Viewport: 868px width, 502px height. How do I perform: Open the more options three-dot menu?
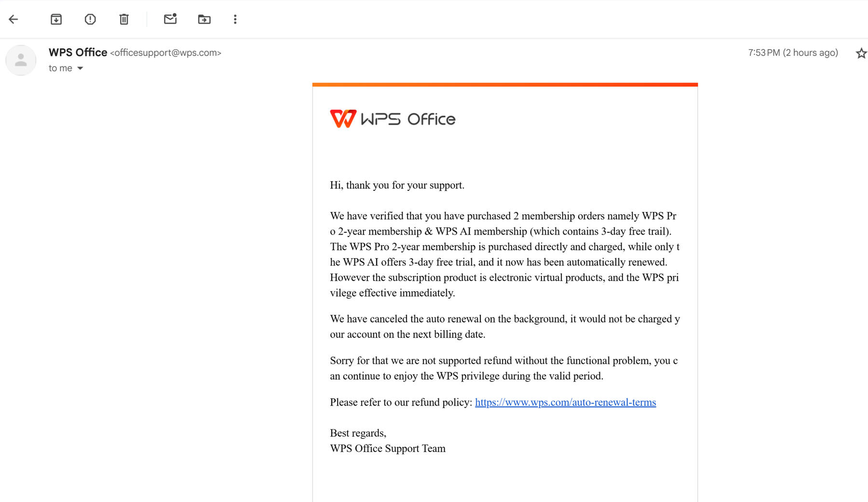point(235,19)
